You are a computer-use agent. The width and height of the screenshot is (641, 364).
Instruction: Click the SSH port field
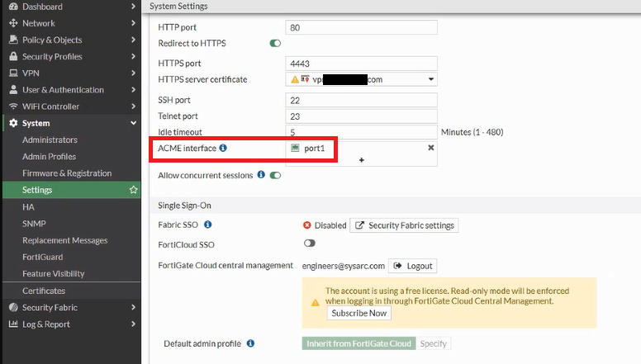pyautogui.click(x=361, y=100)
